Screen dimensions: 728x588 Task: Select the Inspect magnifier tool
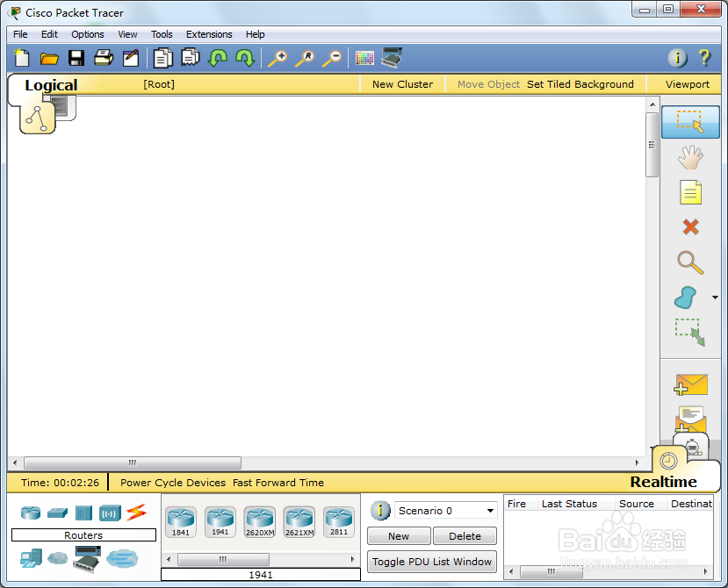[690, 262]
